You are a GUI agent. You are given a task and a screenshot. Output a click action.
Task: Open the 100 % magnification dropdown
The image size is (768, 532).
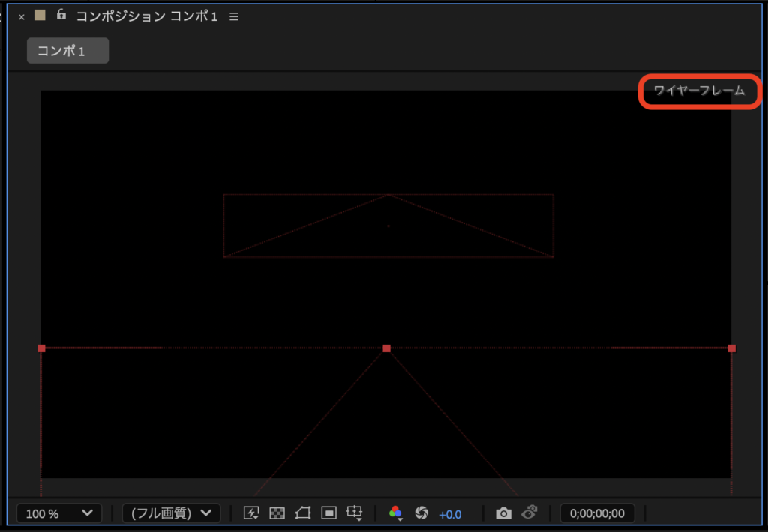[58, 513]
